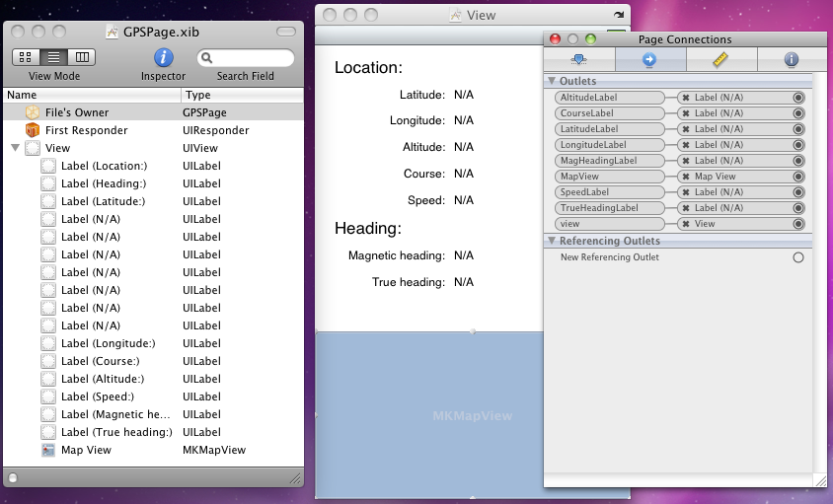This screenshot has height=504, width=833.
Task: Select Label (Course:) in the object list
Action: coord(154,361)
